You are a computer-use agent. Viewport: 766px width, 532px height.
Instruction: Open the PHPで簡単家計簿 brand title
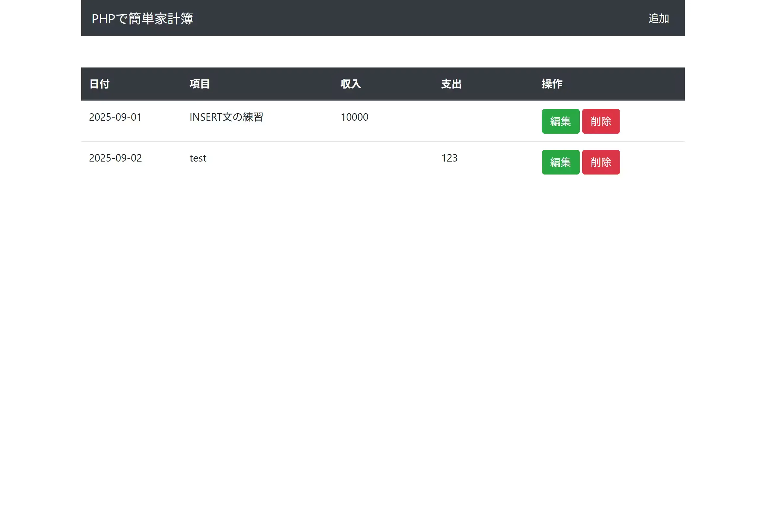click(x=142, y=19)
